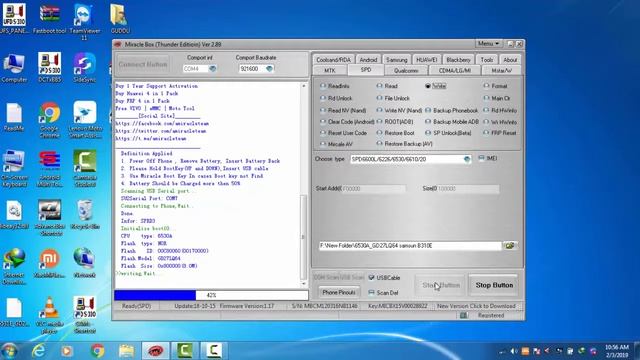This screenshot has height=360, width=640.
Task: Click the Phone Pinouts button
Action: 339,292
